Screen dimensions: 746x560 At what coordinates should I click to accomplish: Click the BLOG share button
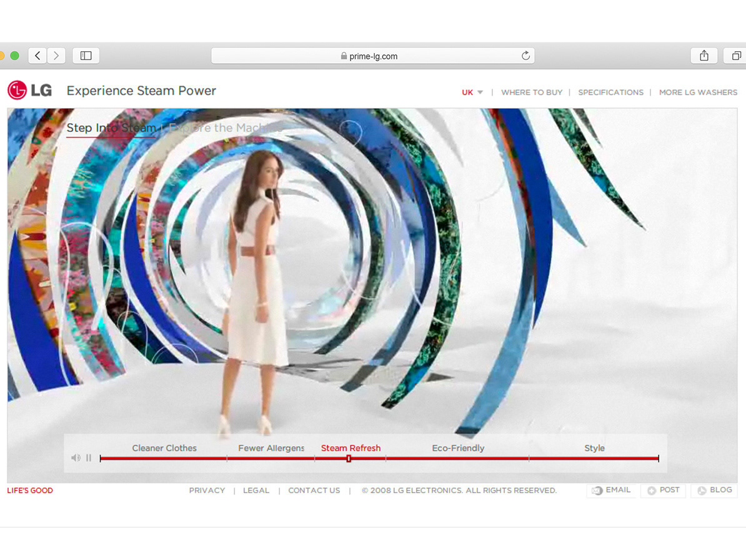coord(714,490)
